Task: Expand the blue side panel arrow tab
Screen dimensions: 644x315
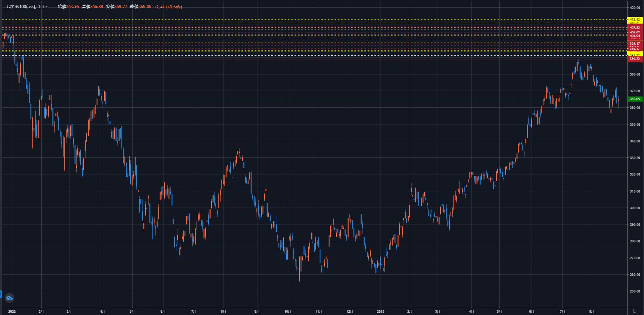Action: coord(1,295)
